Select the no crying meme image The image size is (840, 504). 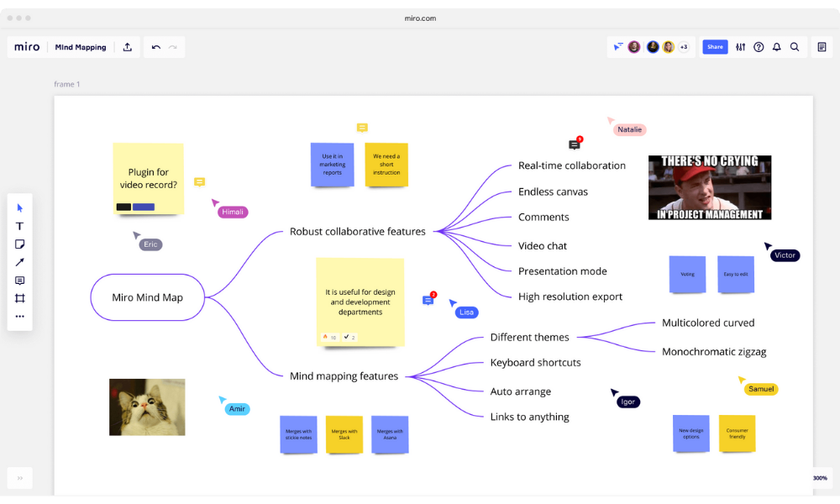pos(710,187)
